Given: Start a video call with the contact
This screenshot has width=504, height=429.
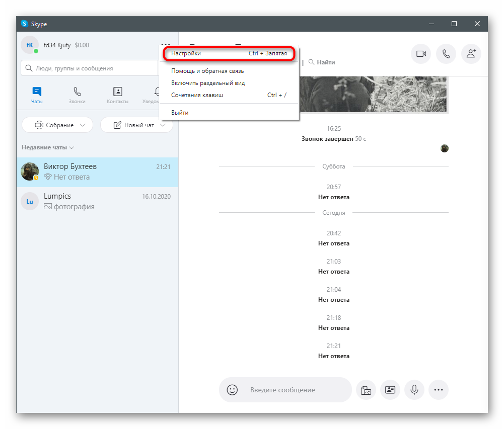Looking at the screenshot, I should click(421, 54).
